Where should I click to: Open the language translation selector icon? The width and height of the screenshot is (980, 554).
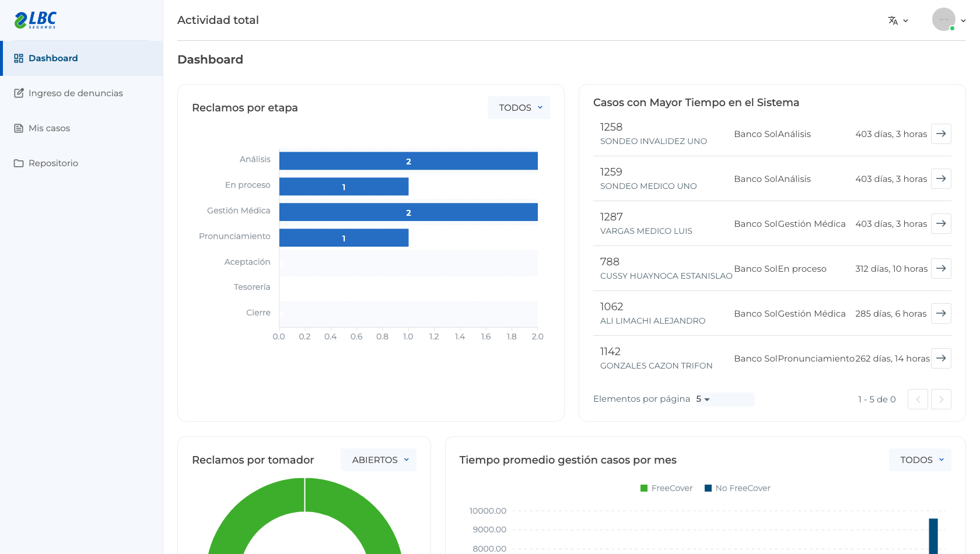point(898,20)
